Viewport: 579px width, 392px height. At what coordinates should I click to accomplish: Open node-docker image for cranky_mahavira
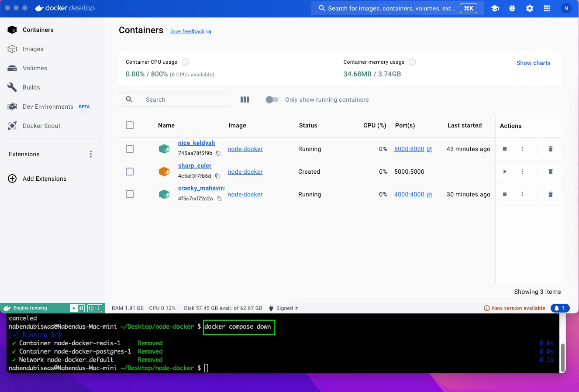(245, 194)
